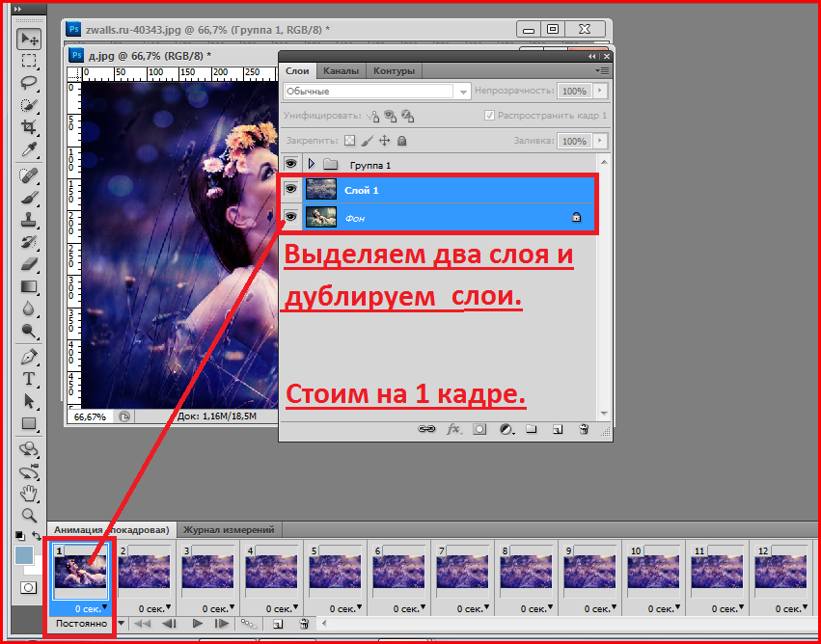821x644 pixels.
Task: Switch to the Контуры tab
Action: point(394,70)
